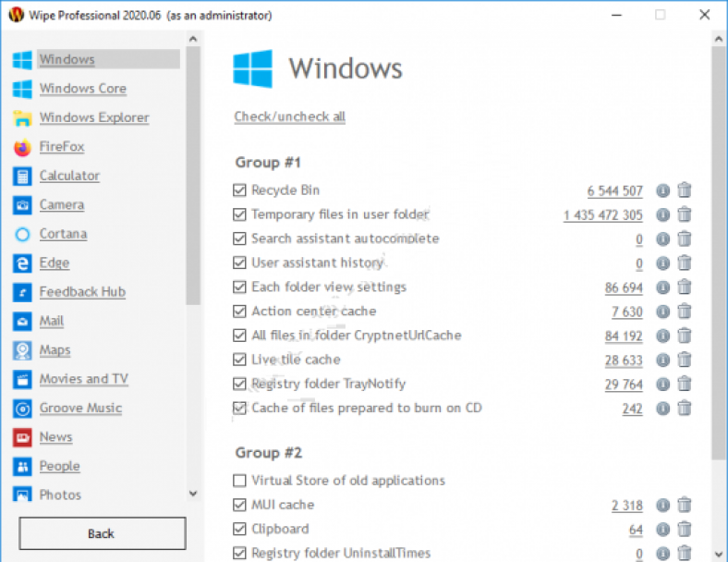Open Recycle Bin size 6 544 507 link
Image resolution: width=728 pixels, height=562 pixels.
click(614, 191)
